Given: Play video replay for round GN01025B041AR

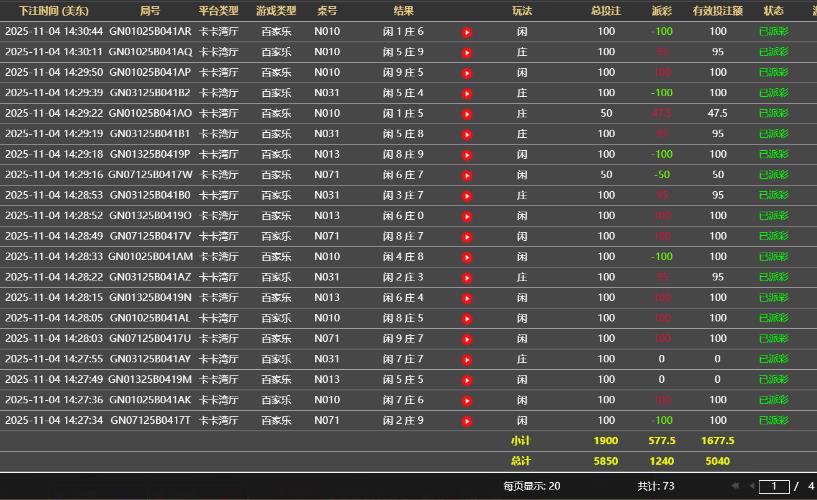Looking at the screenshot, I should pyautogui.click(x=467, y=32).
